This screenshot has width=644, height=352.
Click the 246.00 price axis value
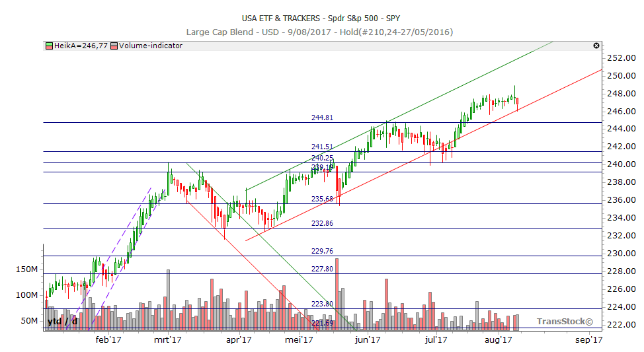622,111
